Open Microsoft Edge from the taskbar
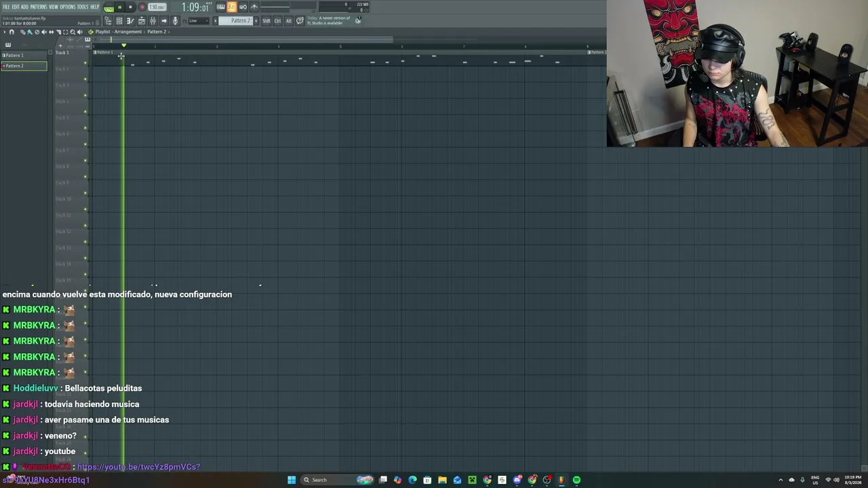Screen dimensions: 868x488 coord(412,480)
